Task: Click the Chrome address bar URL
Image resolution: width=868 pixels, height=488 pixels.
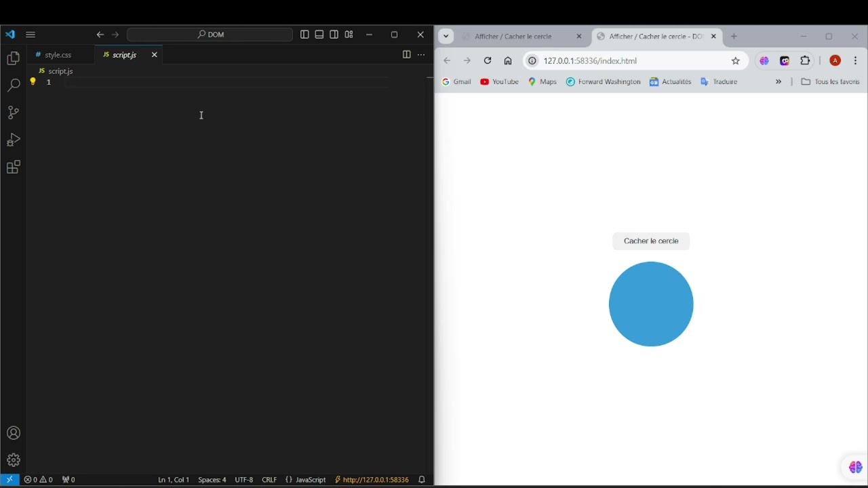Action: (590, 61)
